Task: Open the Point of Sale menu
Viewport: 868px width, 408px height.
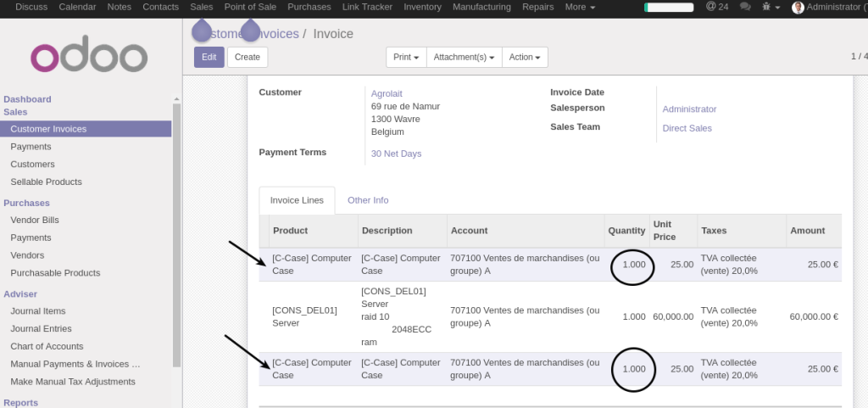Action: 250,7
